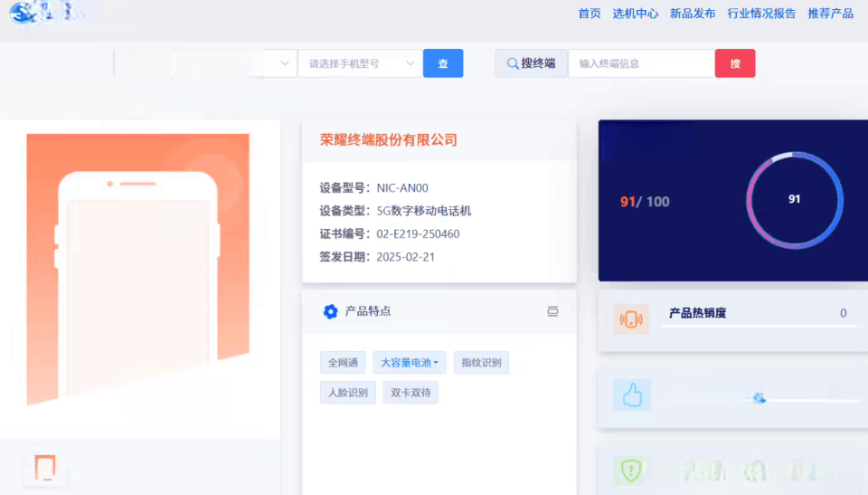
Task: Click the 91/ 100 score text
Action: pyautogui.click(x=645, y=201)
